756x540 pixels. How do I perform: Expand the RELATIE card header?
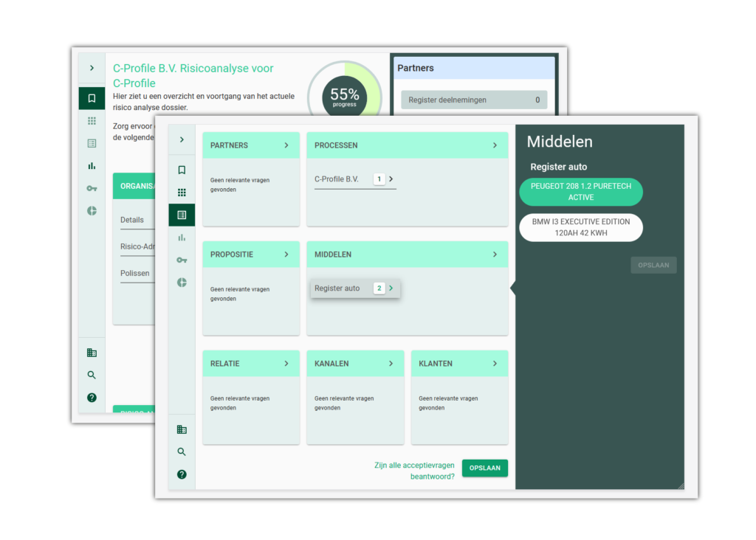(251, 364)
